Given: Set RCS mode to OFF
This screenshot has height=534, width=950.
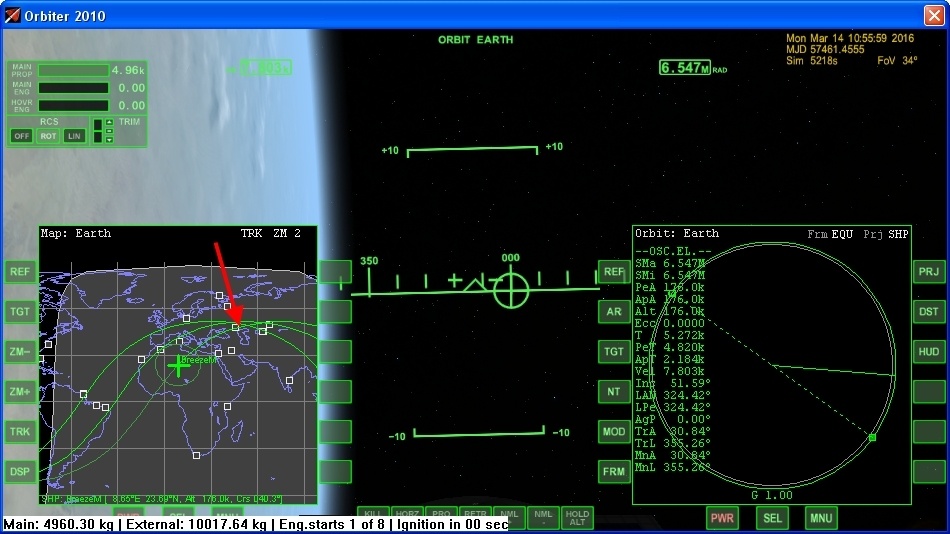Looking at the screenshot, I should point(21,136).
